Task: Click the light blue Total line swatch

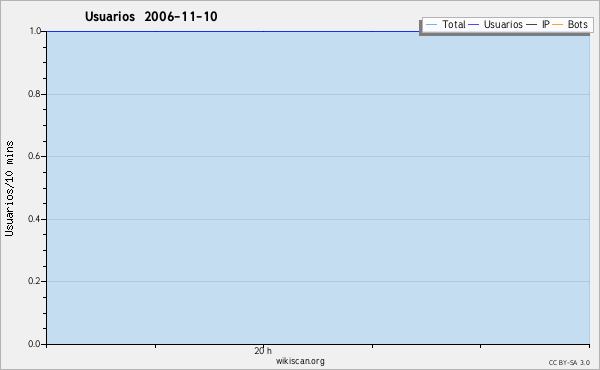Action: click(x=431, y=25)
